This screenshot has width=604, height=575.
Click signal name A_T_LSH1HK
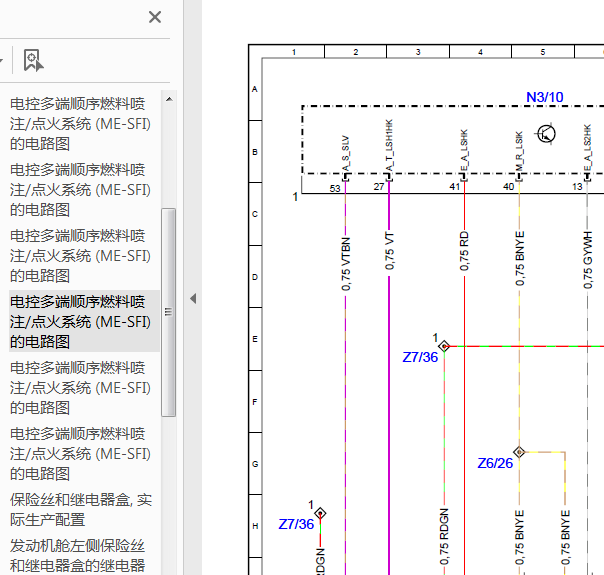point(389,145)
